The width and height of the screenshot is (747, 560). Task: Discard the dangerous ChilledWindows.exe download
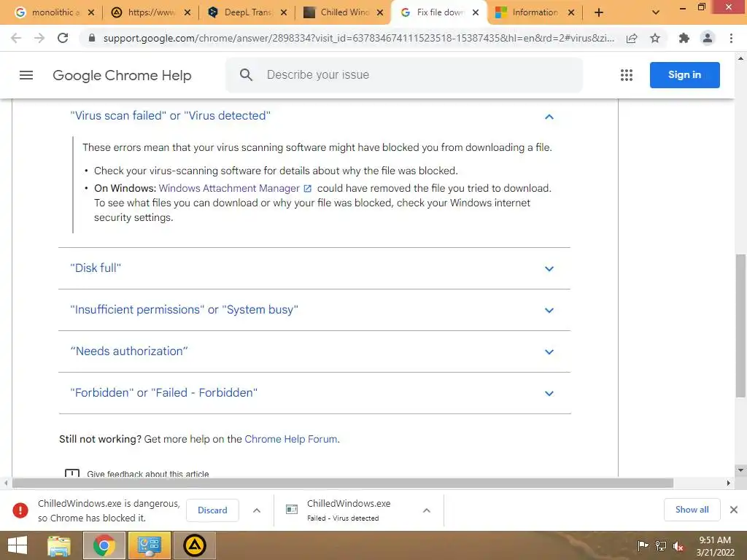coord(212,510)
